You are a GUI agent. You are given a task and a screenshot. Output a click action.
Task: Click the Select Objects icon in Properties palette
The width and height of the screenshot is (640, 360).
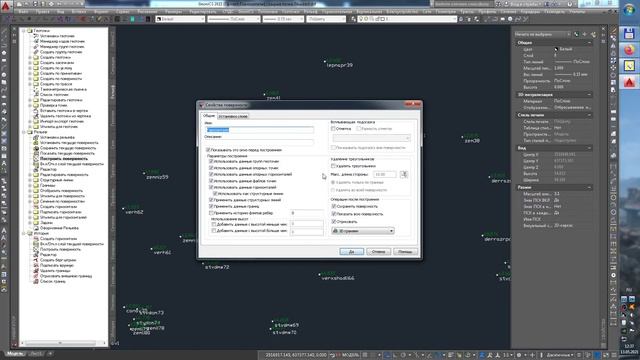584,34
